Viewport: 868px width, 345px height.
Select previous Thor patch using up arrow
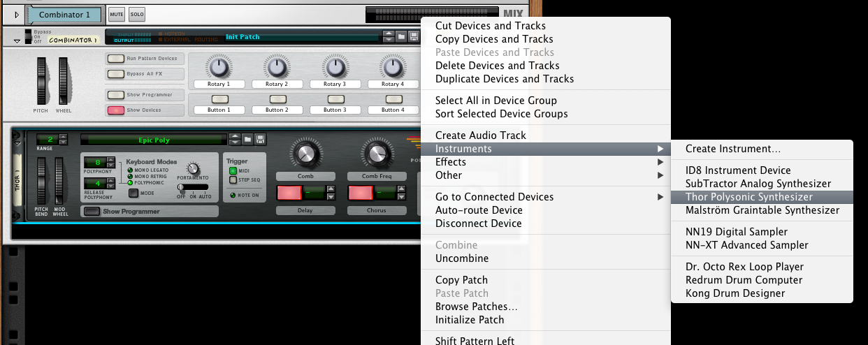coord(236,137)
